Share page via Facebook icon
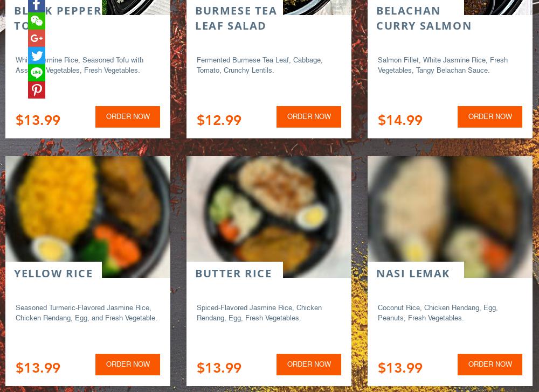Viewport: 539px width, 392px height. click(37, 6)
